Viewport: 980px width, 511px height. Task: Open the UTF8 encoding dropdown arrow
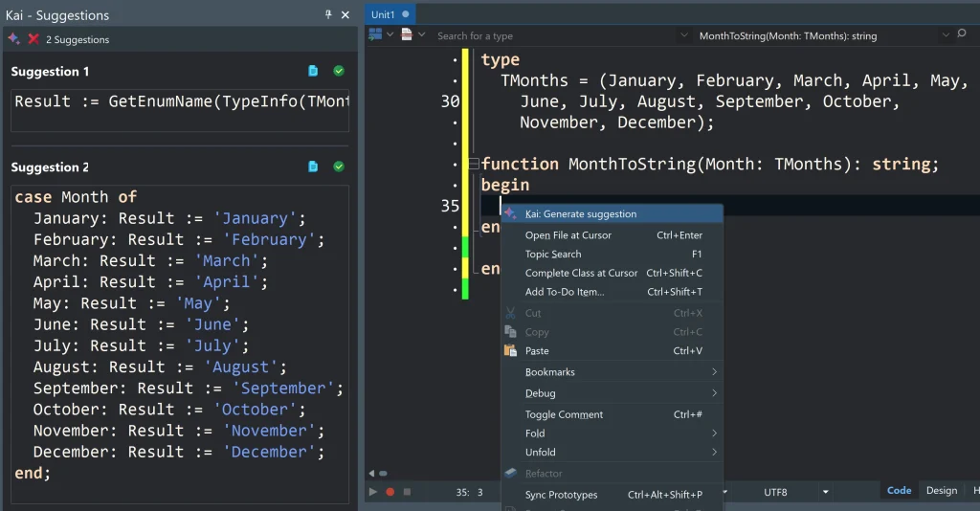(x=826, y=492)
